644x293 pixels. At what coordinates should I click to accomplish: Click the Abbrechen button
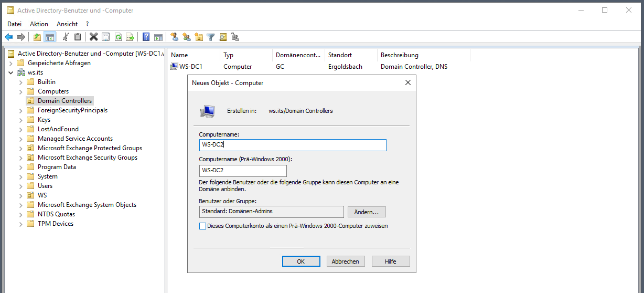[346, 261]
